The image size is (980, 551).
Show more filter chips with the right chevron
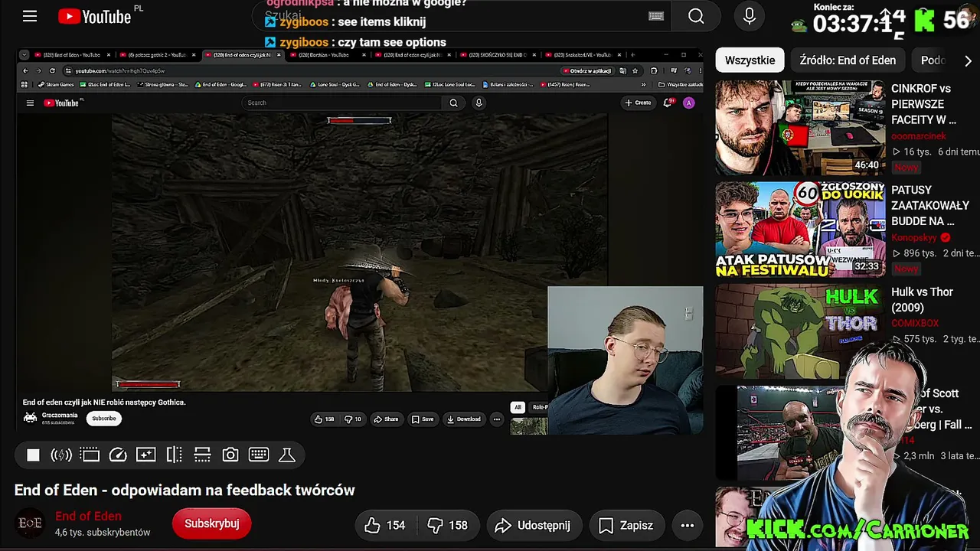(x=968, y=60)
